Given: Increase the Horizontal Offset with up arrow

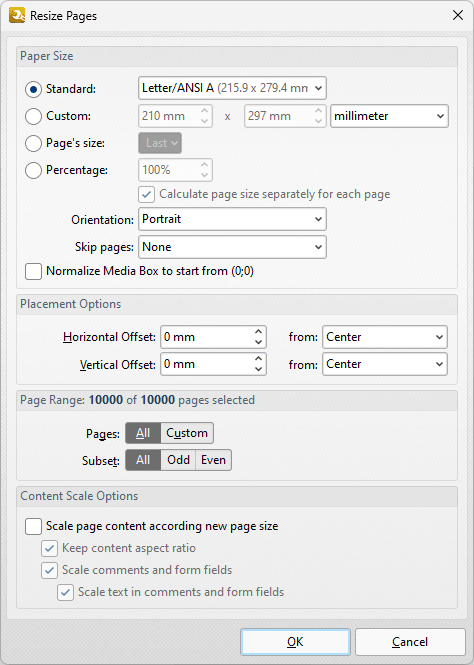Looking at the screenshot, I should pyautogui.click(x=259, y=332).
